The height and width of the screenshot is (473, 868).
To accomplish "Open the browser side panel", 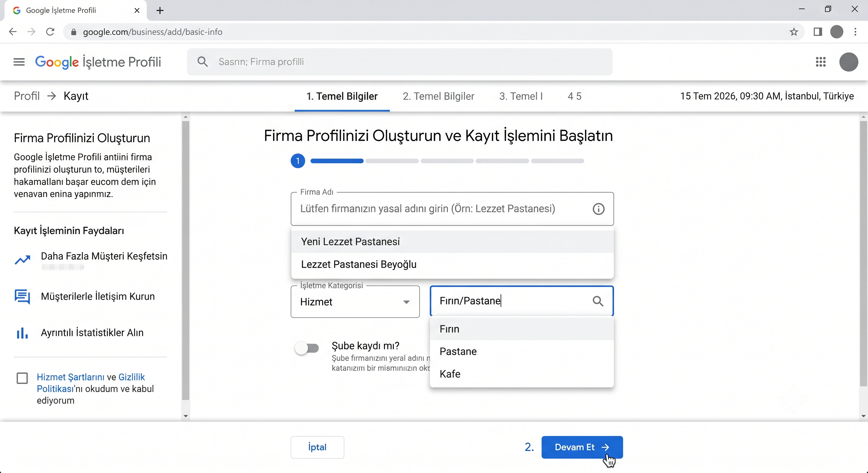I will (x=818, y=32).
